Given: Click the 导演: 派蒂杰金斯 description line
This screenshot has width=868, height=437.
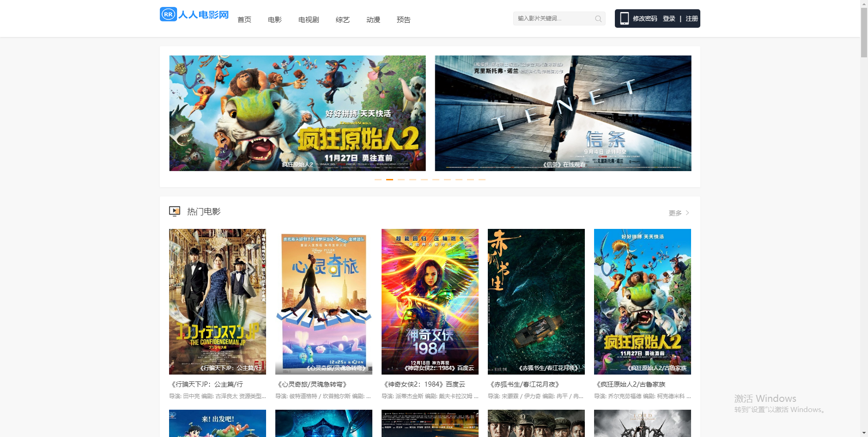Looking at the screenshot, I should pos(430,396).
